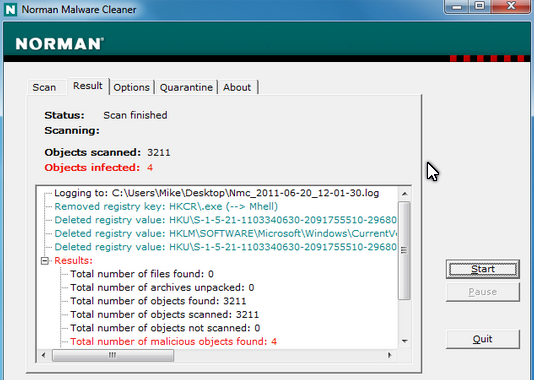Open the Options tab
This screenshot has width=534, height=380.
(131, 88)
